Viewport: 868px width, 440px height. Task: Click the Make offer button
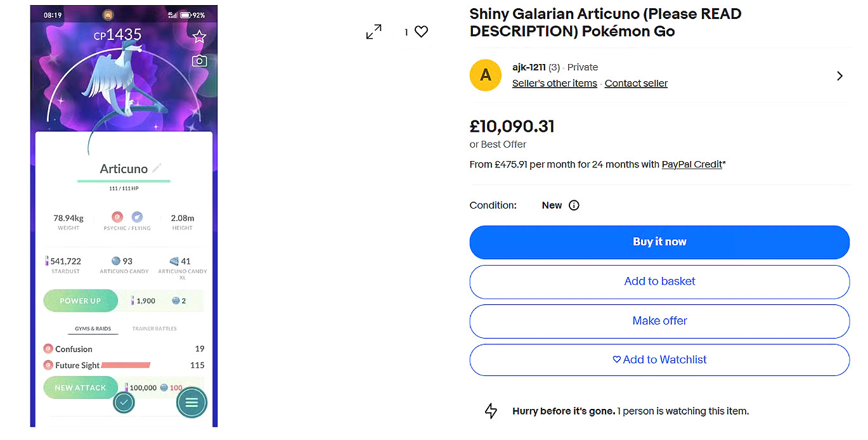[x=659, y=321]
